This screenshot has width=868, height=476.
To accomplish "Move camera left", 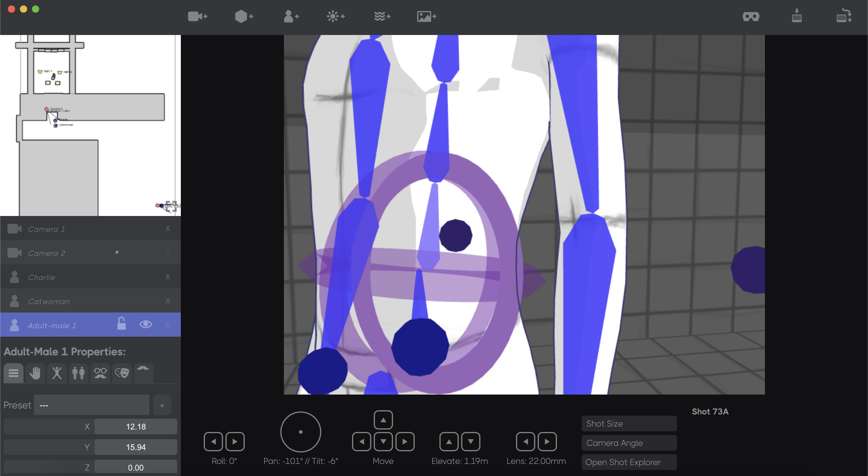I will [362, 442].
